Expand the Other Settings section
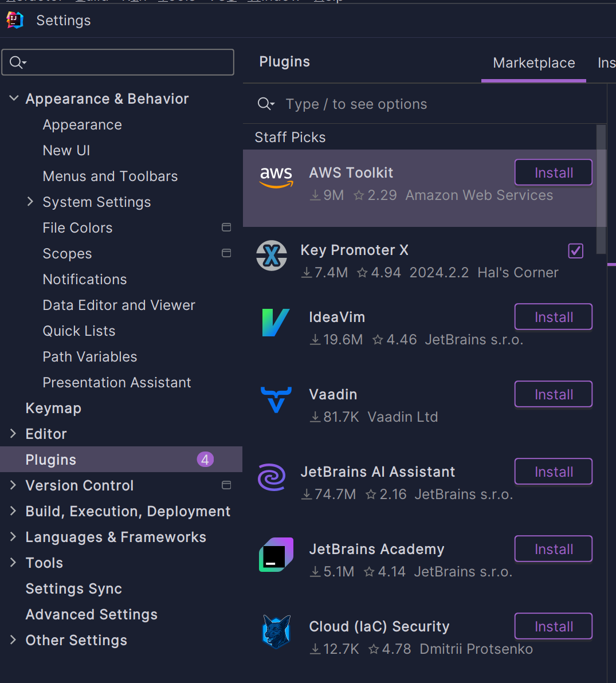This screenshot has width=616, height=683. click(x=13, y=640)
